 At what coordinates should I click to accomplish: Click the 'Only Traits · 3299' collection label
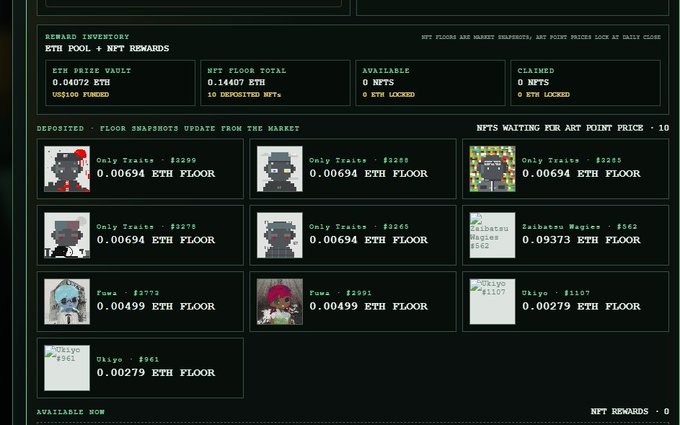(146, 160)
